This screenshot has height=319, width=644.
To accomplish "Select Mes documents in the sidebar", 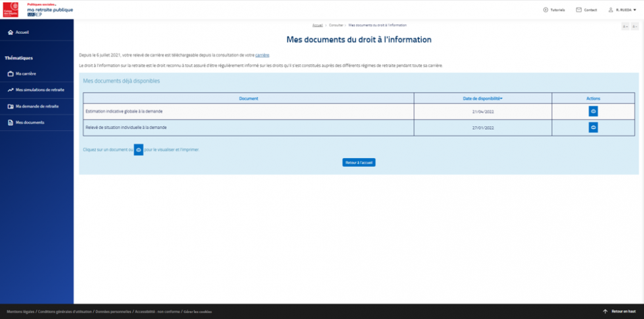I will tap(30, 122).
